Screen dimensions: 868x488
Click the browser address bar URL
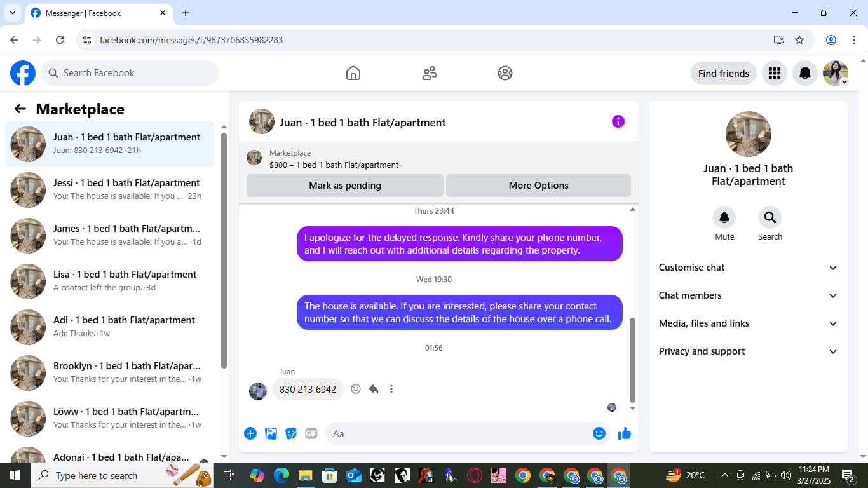point(191,40)
